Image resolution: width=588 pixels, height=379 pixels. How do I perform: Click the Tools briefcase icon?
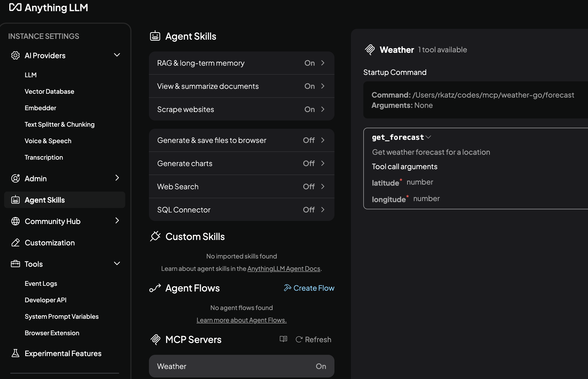(x=15, y=264)
